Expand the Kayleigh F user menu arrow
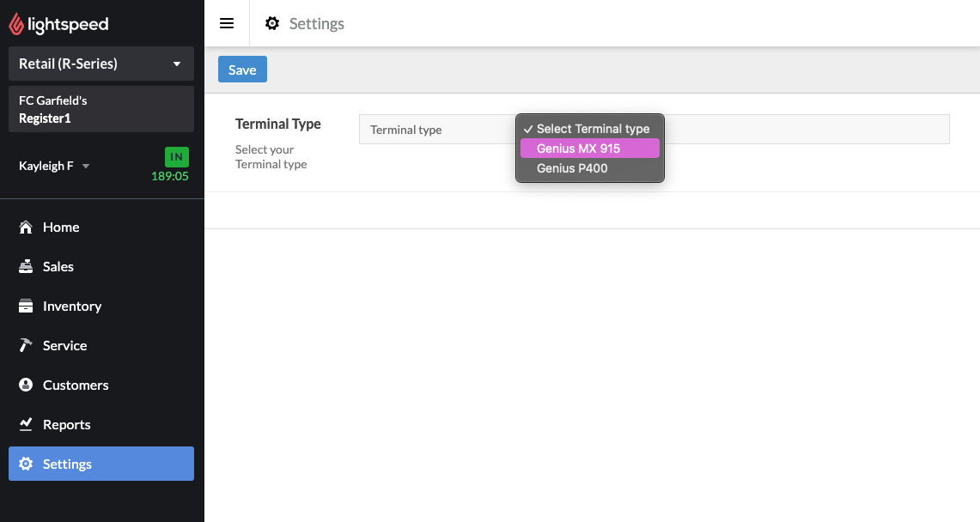 coord(86,166)
